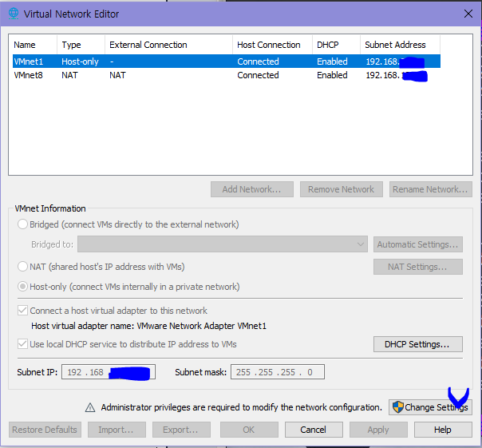Close the Virtual Network Editor window
This screenshot has width=482, height=448.
point(468,14)
